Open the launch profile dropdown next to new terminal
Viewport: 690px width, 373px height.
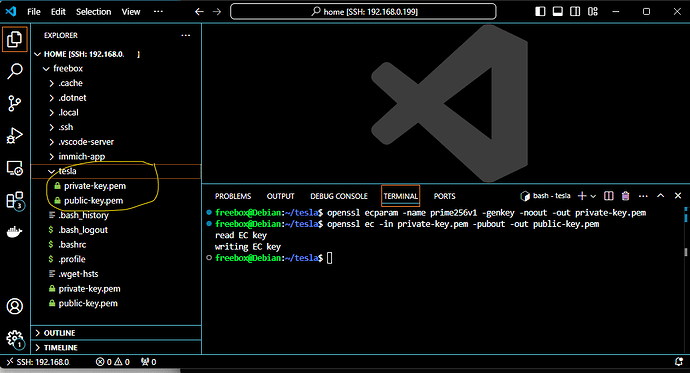click(593, 196)
